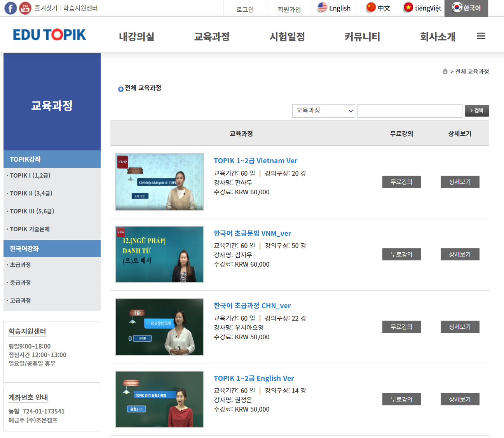This screenshot has width=504, height=438.
Task: Switch to Chinese using China flag
Action: click(371, 8)
